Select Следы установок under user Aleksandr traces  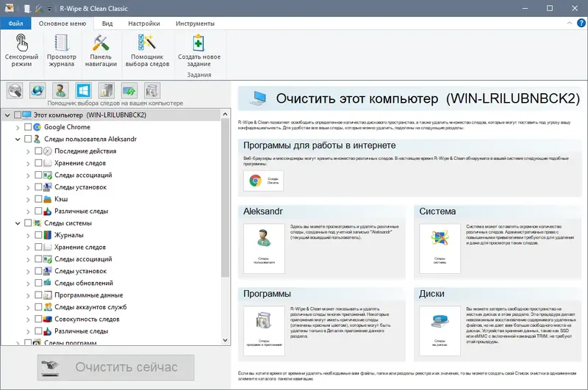pos(80,187)
